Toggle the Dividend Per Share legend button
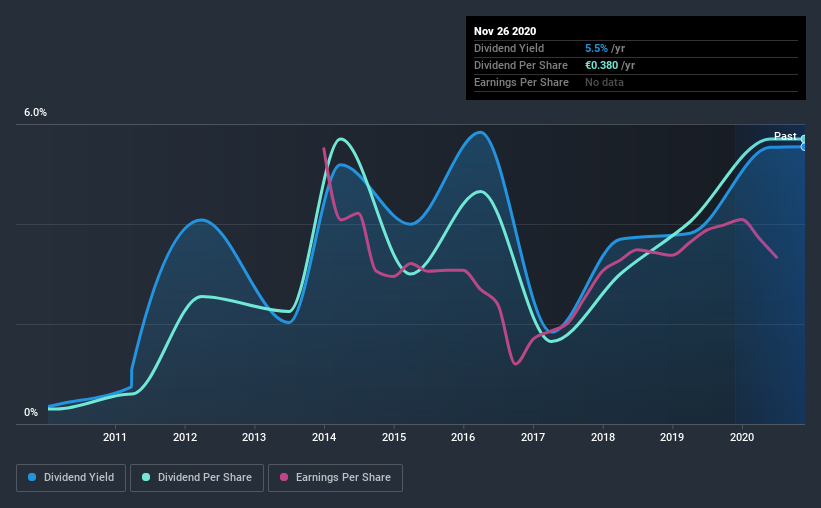The width and height of the screenshot is (821, 508). [x=197, y=478]
